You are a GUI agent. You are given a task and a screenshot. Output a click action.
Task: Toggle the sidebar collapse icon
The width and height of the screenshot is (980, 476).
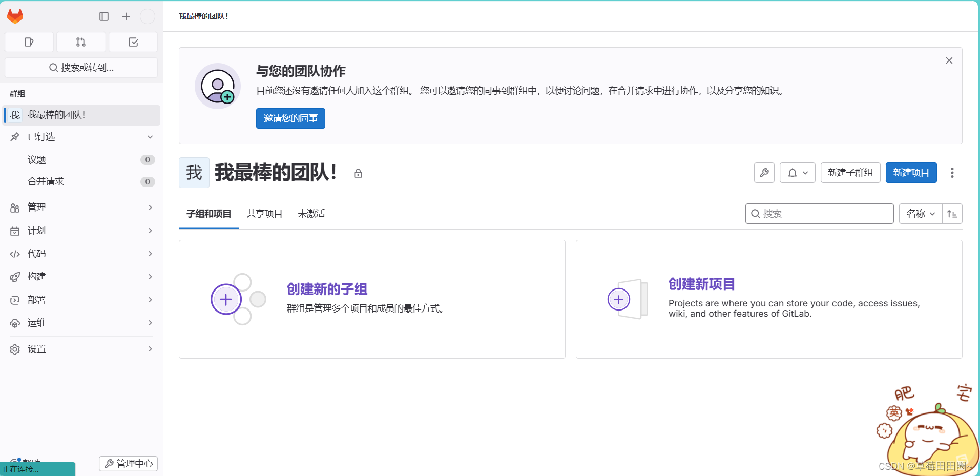104,16
